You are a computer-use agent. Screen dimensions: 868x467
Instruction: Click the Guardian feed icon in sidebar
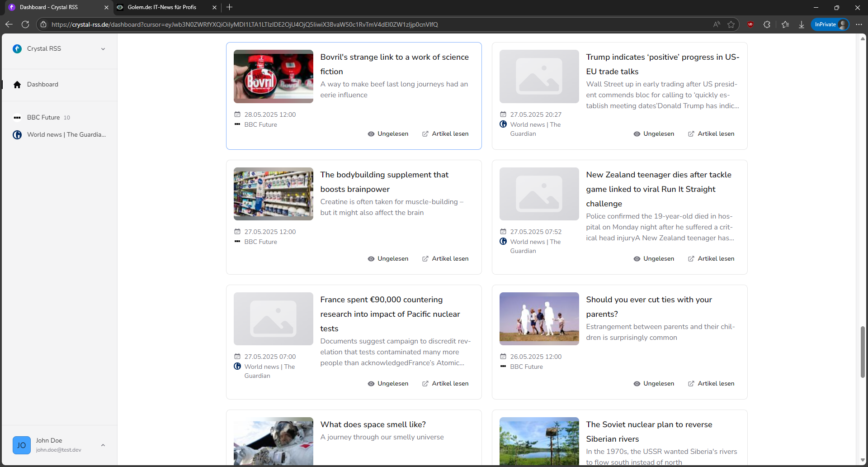[x=17, y=135]
